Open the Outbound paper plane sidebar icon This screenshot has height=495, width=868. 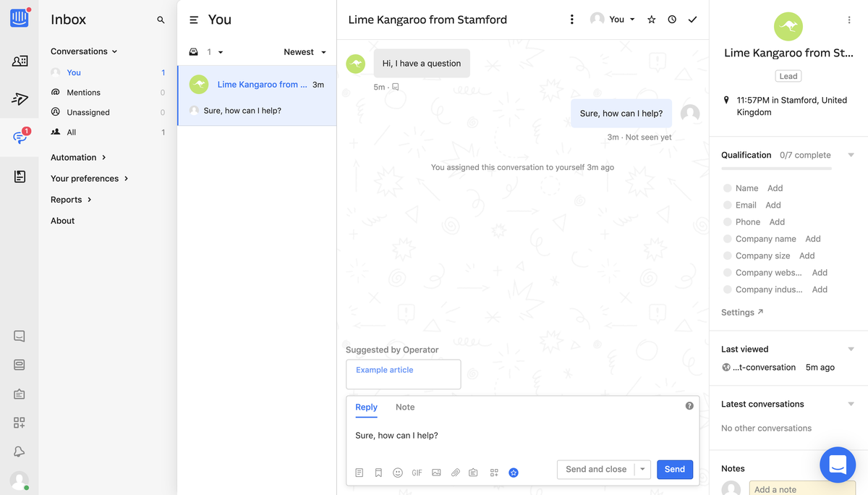20,99
